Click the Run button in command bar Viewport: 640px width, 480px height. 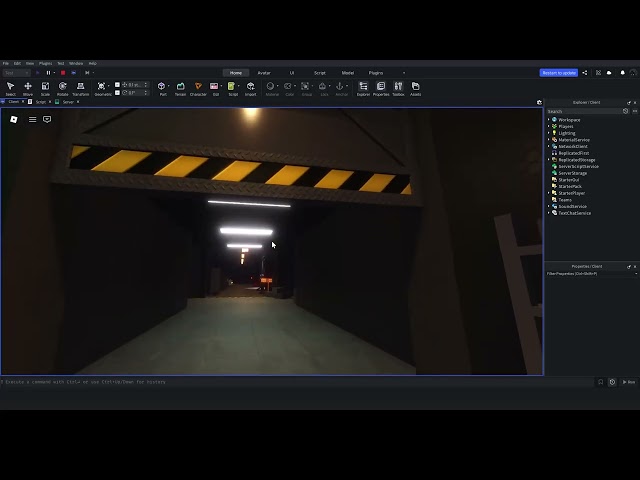pyautogui.click(x=629, y=382)
